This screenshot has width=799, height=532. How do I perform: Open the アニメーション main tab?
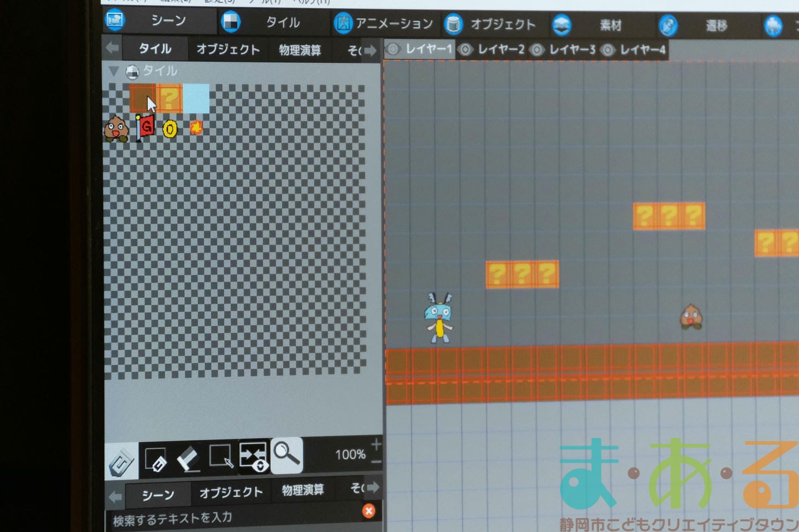384,24
